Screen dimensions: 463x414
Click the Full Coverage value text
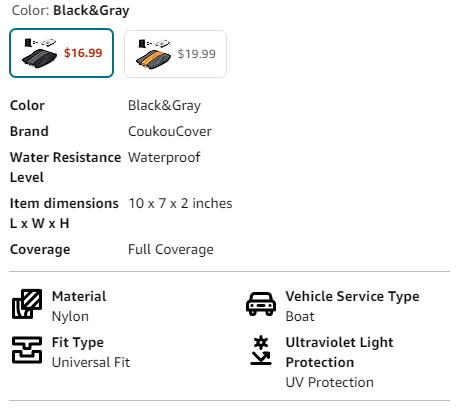tap(171, 249)
